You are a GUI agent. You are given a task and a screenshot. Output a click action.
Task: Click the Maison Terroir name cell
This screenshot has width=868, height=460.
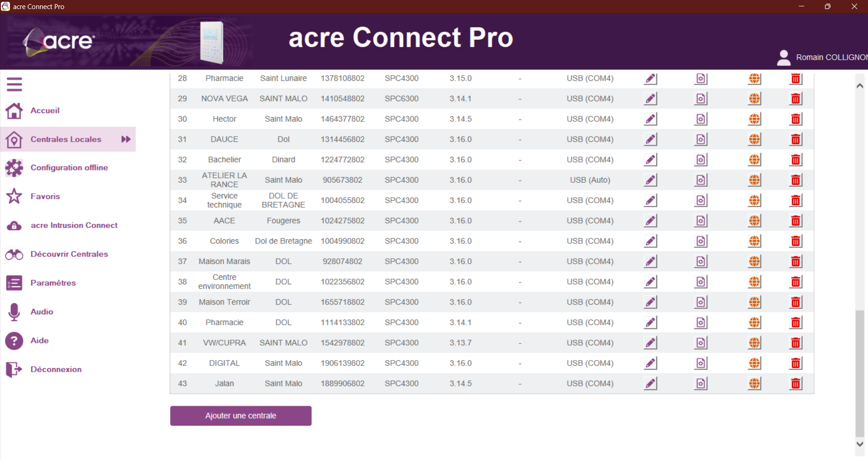tap(224, 302)
